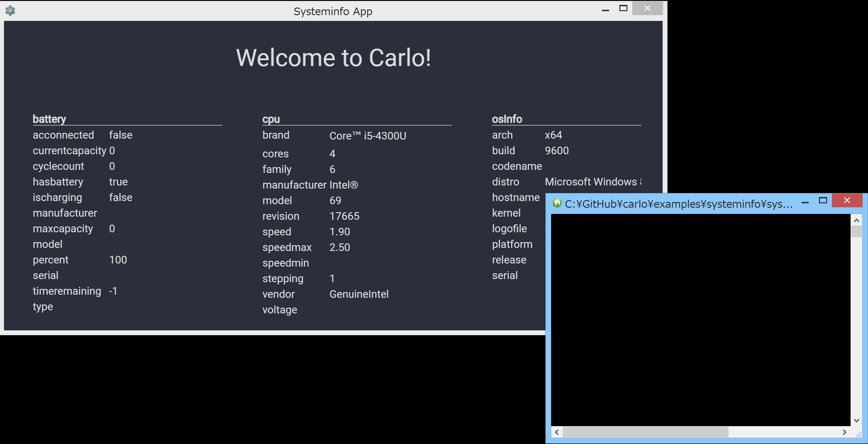The height and width of the screenshot is (444, 868).
Task: Click the 'arch' label in osInfo
Action: (502, 135)
